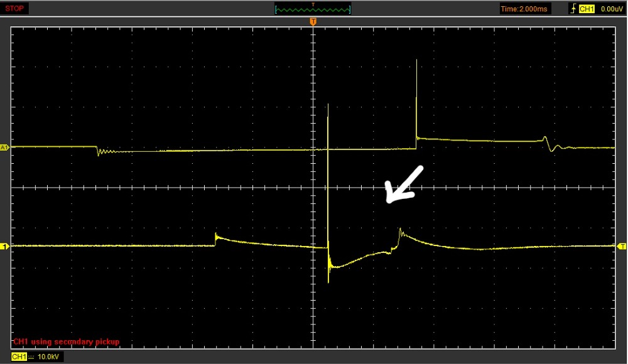Select the channel 1 ground marker on left
Screen dimensions: 628x364
pos(4,247)
